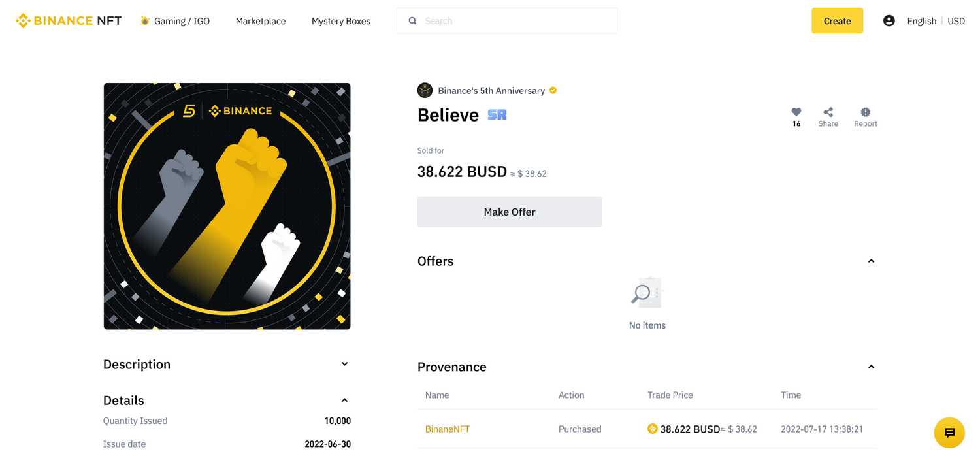
Task: Open the Mystery Boxes page
Action: coord(341,21)
